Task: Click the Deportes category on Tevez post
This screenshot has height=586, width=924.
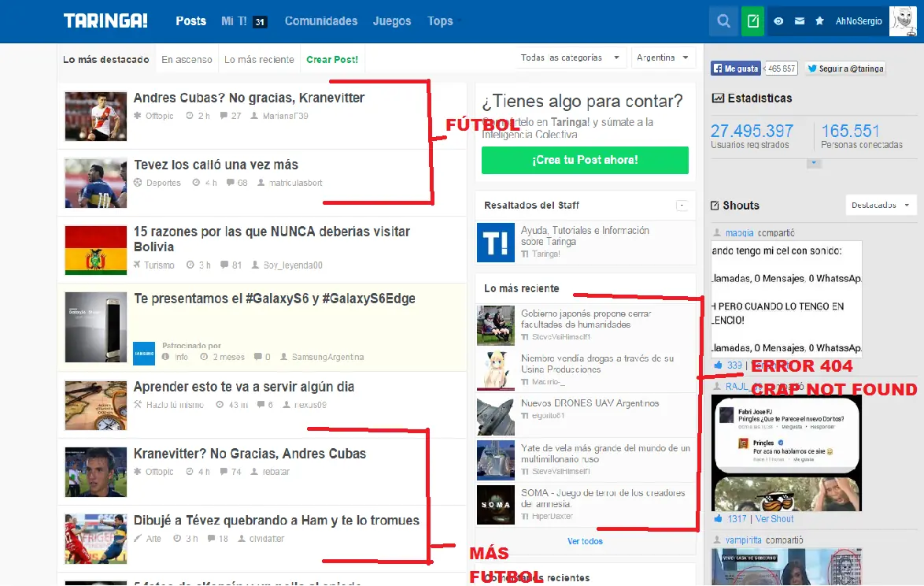Action: 163,183
